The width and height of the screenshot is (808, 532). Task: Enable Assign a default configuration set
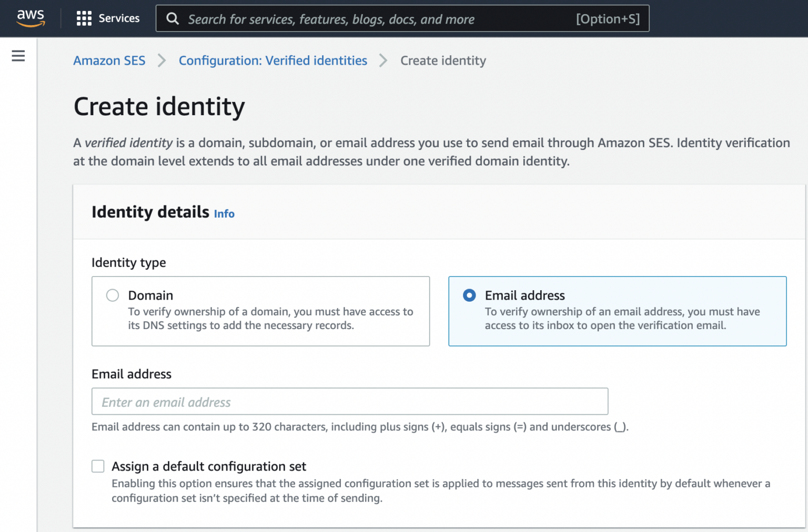point(98,466)
